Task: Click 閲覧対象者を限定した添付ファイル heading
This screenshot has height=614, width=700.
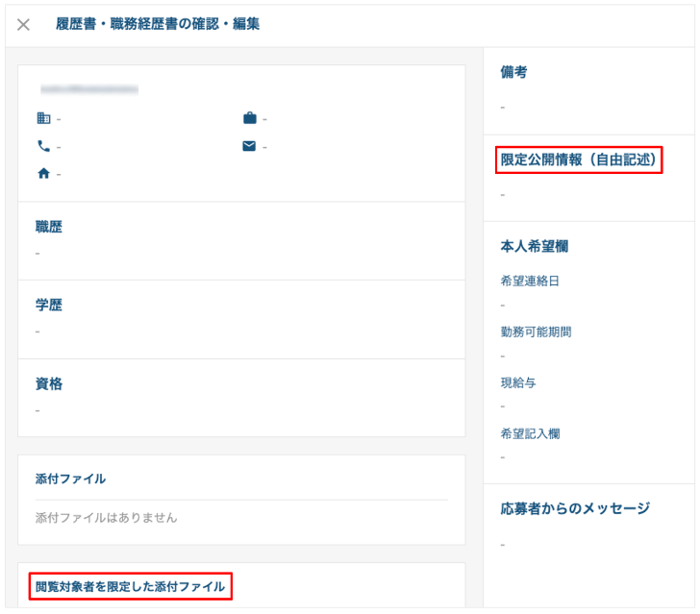Action: tap(131, 586)
